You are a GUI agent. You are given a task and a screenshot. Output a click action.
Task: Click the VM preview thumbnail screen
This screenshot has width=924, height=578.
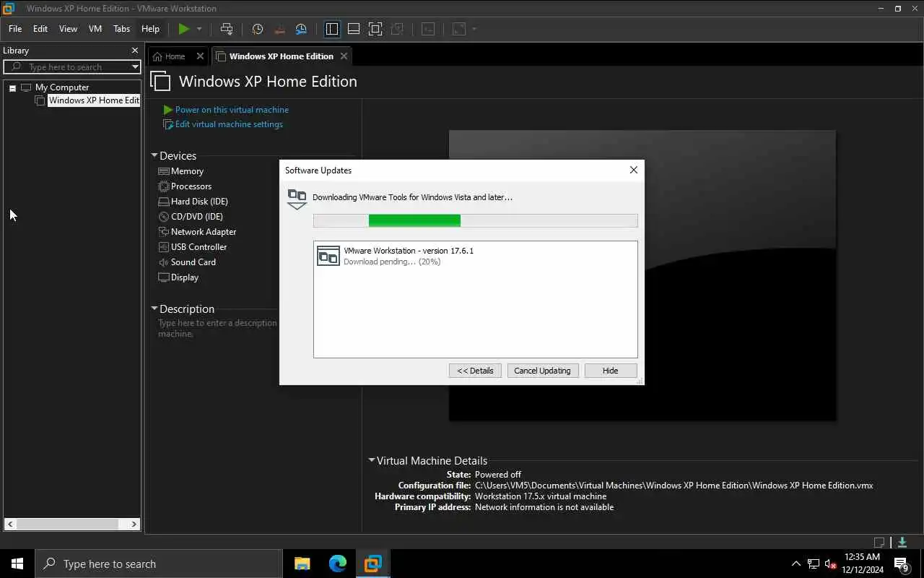(642, 275)
